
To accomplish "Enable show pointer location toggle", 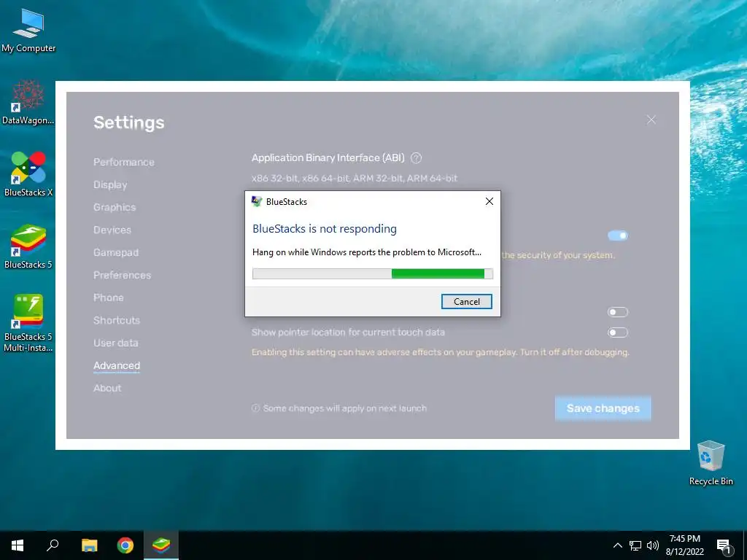I will 618,332.
